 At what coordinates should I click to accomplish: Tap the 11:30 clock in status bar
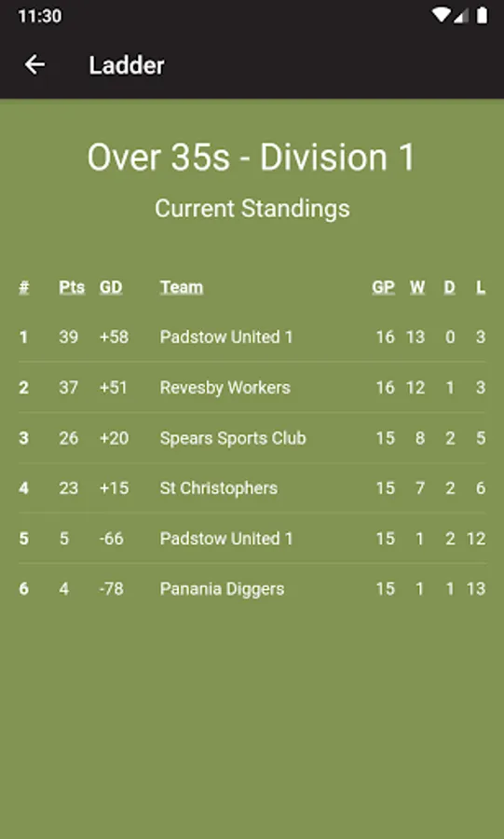pos(39,16)
